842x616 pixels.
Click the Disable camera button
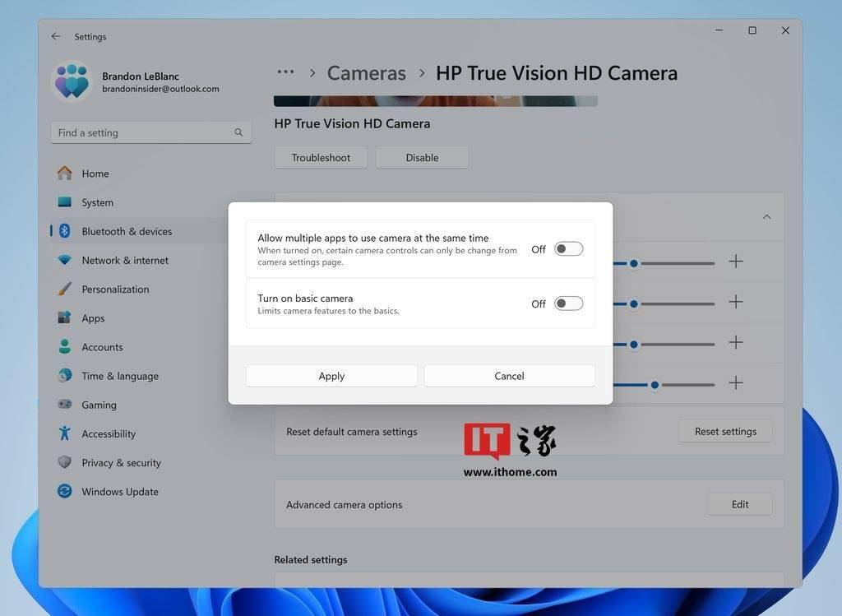(x=422, y=157)
